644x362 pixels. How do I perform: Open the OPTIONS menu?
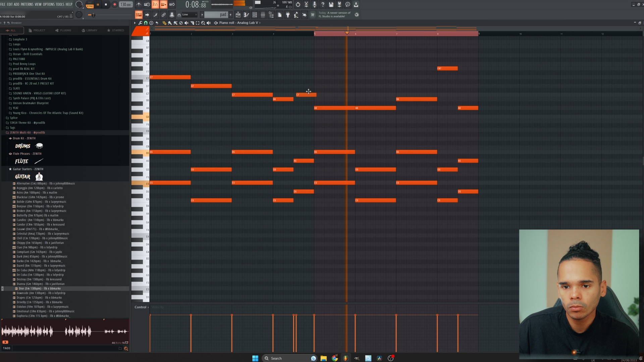49,4
